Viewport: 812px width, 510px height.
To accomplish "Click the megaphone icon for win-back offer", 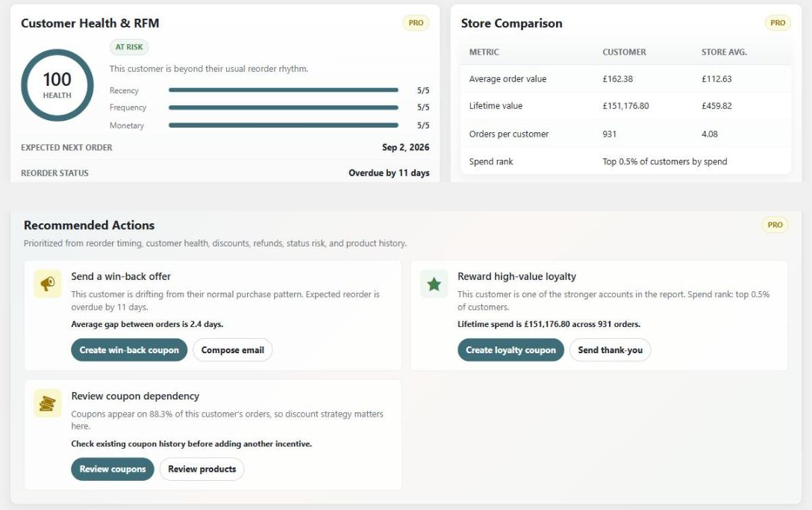I will [48, 284].
